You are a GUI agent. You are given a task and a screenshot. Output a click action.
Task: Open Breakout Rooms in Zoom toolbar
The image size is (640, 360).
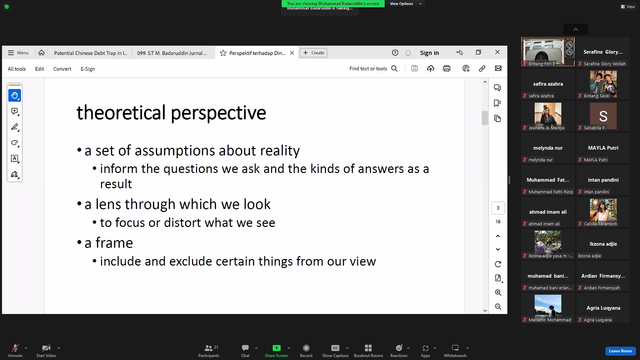point(368,350)
